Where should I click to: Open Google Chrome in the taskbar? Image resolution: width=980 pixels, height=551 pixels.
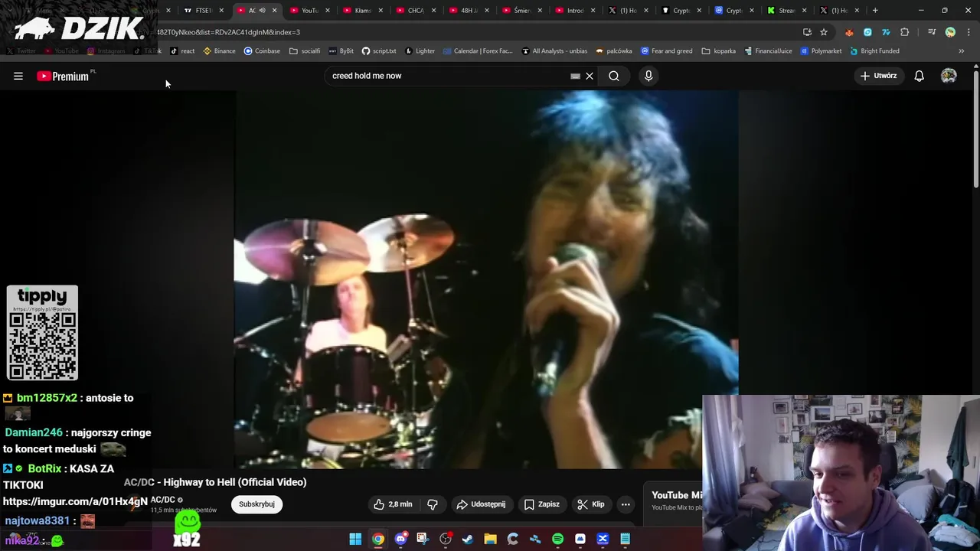[x=378, y=539]
